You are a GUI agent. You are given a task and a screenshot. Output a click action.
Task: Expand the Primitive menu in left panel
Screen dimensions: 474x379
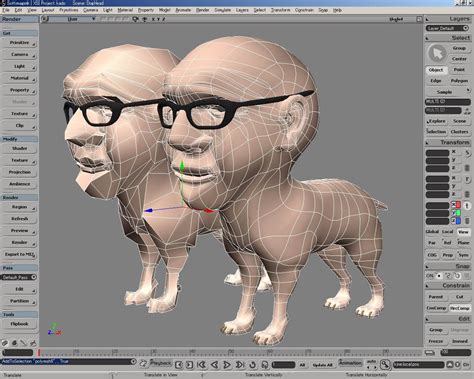click(19, 43)
